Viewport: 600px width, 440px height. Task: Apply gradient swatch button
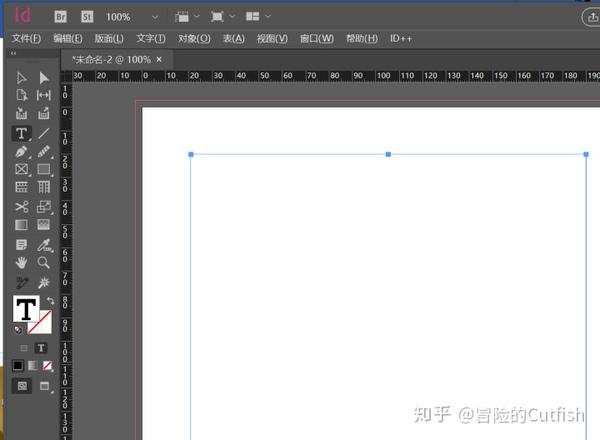33,365
